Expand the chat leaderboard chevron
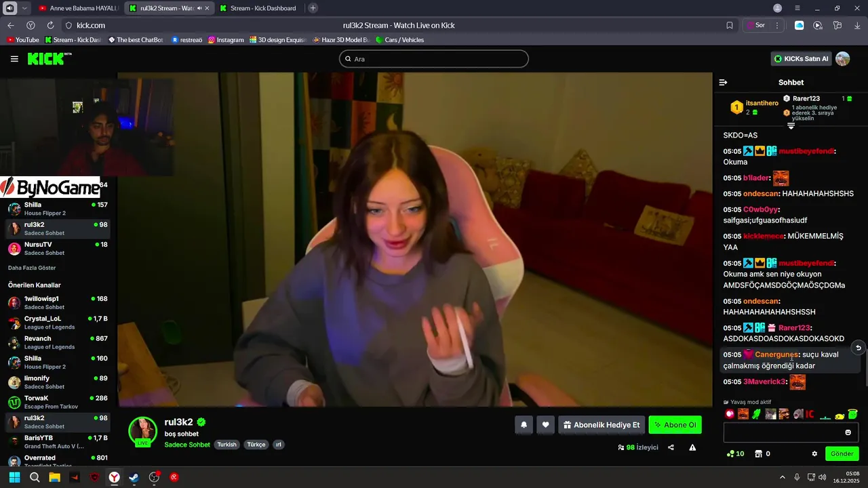Screen dimensions: 868x488 [791, 126]
